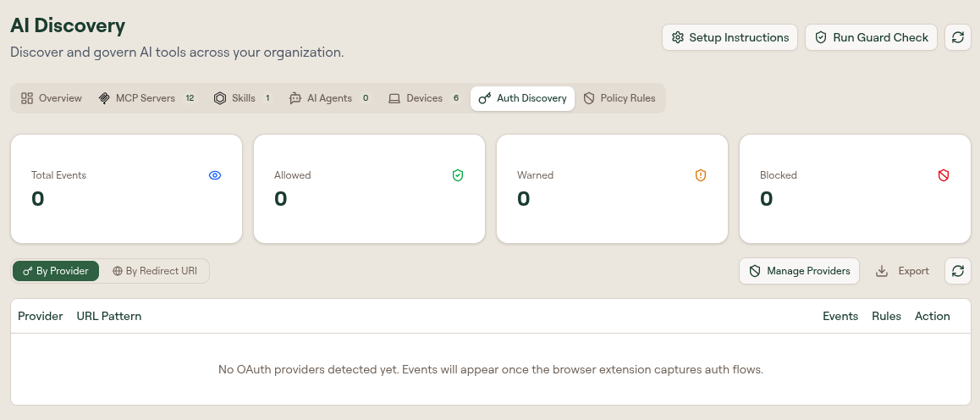
Task: Toggle view to By Provider
Action: pyautogui.click(x=56, y=271)
